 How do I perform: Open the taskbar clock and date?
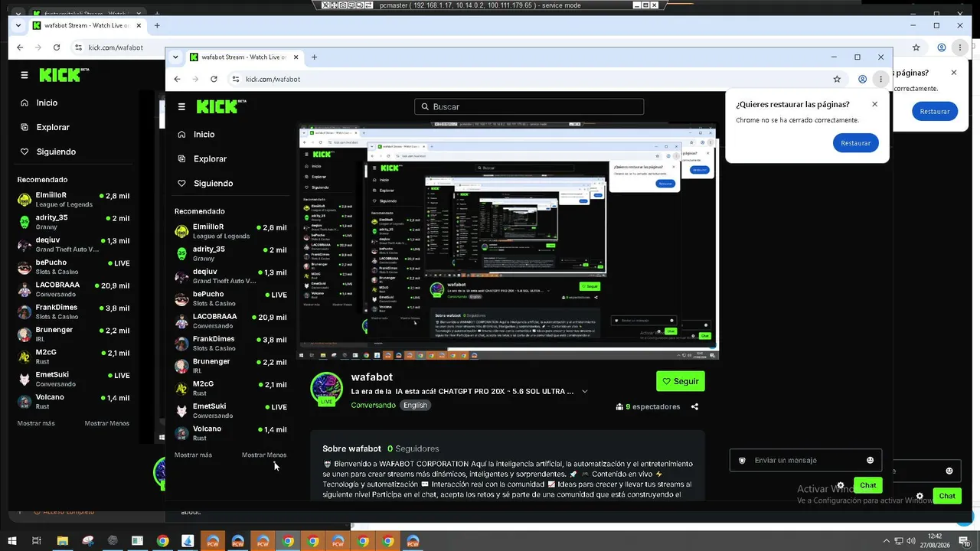(x=935, y=540)
